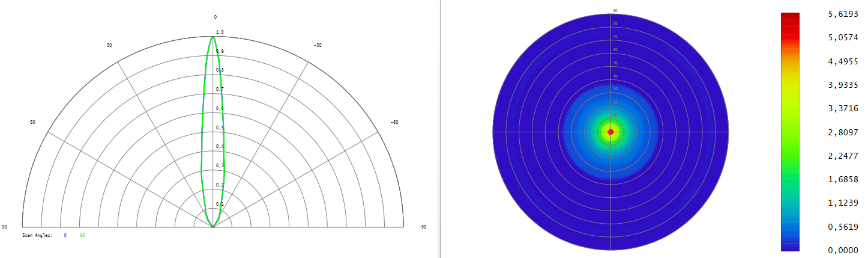Click the green 90 scan angle legend entry
The image size is (868, 258).
point(83,235)
